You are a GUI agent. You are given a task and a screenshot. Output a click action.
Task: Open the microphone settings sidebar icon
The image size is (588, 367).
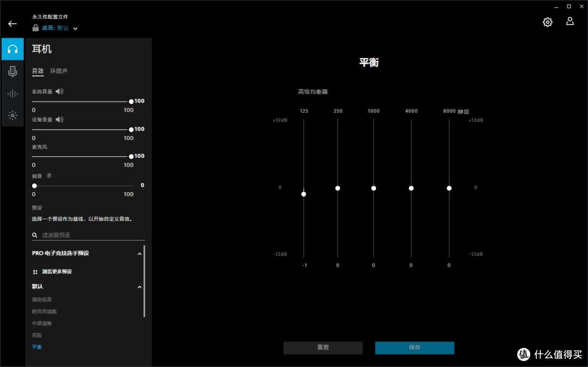coord(13,71)
